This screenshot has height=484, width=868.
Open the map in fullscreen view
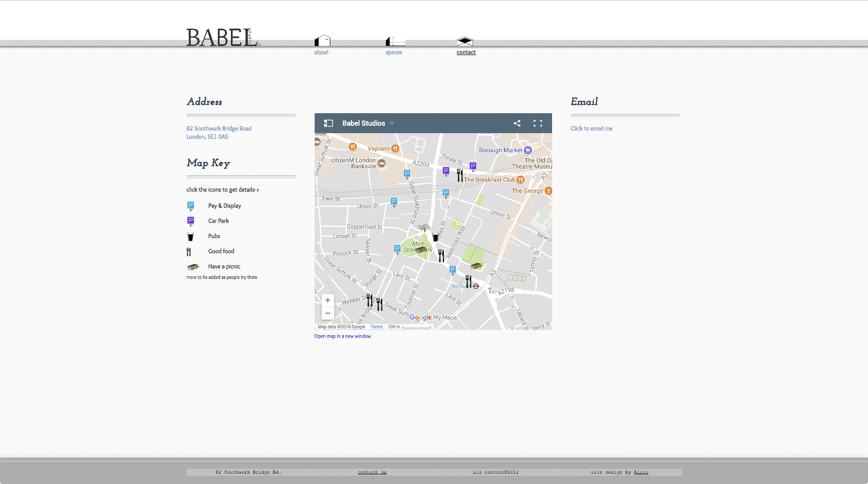coord(538,123)
